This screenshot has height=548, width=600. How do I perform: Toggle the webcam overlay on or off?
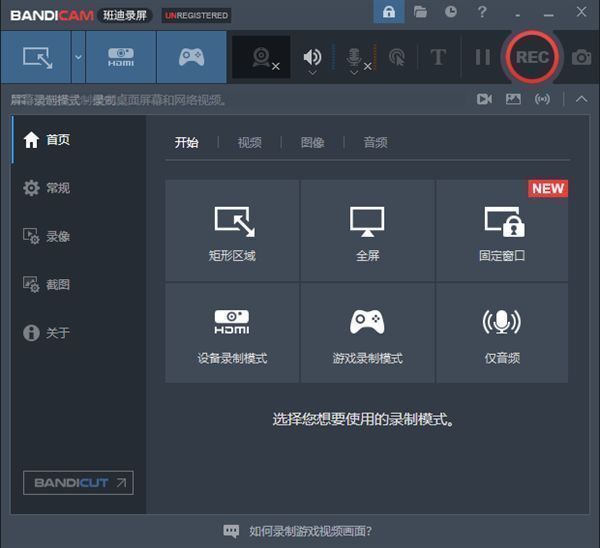coord(261,57)
